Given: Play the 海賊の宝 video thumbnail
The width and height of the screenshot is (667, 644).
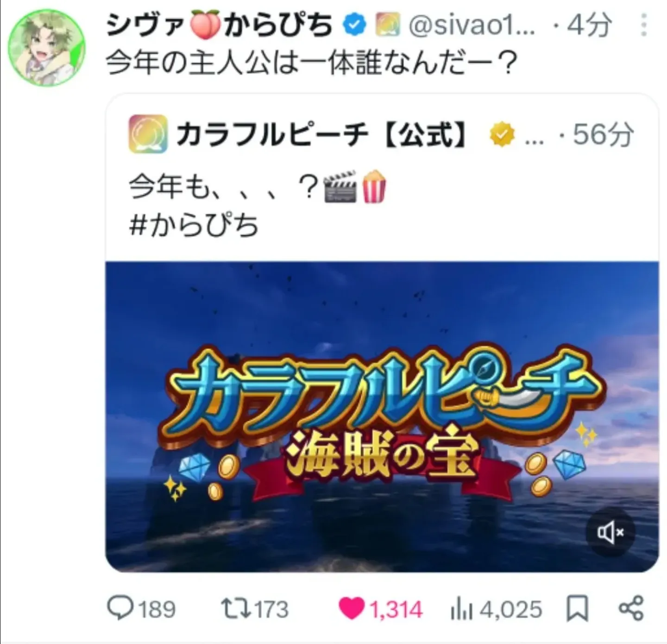Looking at the screenshot, I should click(382, 417).
